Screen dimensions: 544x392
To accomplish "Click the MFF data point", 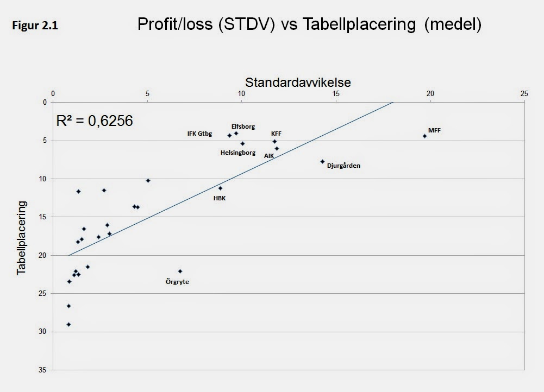I will tap(424, 136).
